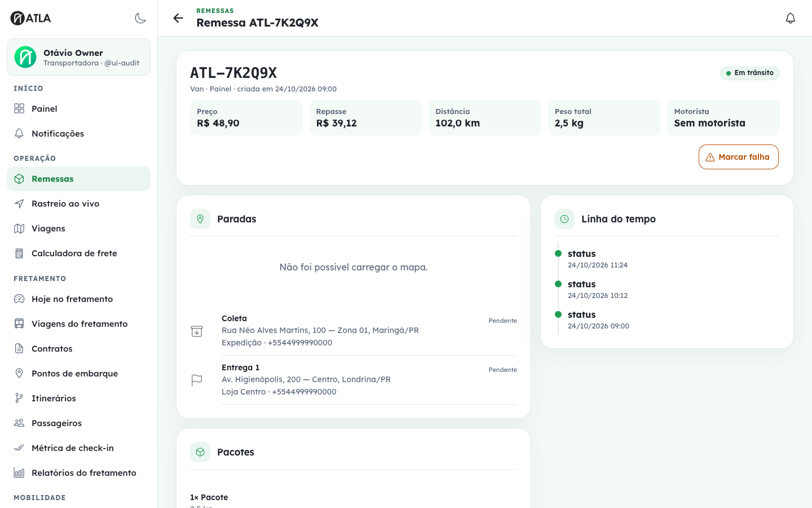The image size is (812, 508).
Task: Open Relatórios do fretamento
Action: 78,473
